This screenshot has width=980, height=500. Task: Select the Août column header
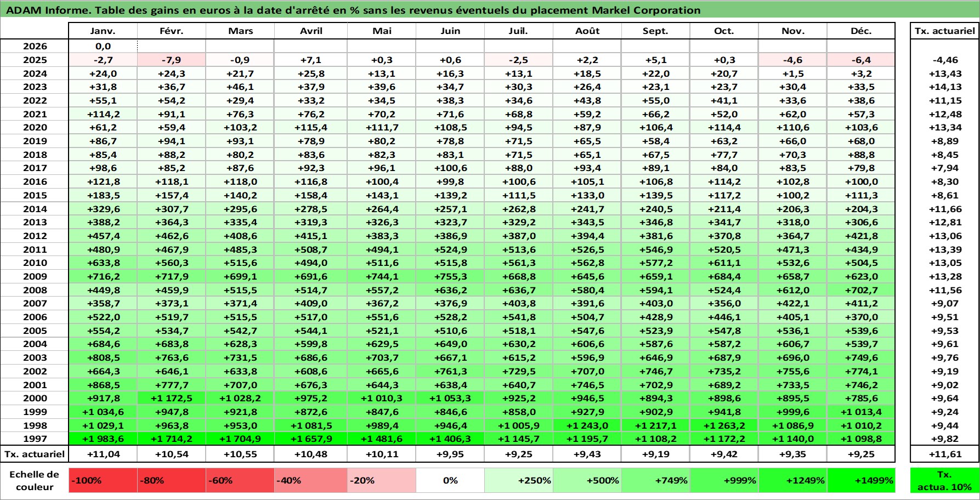(587, 31)
